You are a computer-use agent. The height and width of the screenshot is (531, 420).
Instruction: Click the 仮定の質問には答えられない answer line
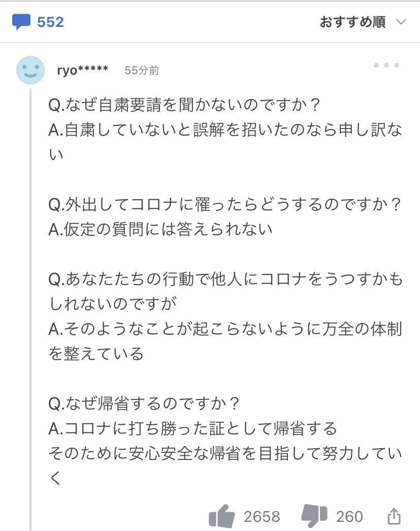click(x=160, y=229)
